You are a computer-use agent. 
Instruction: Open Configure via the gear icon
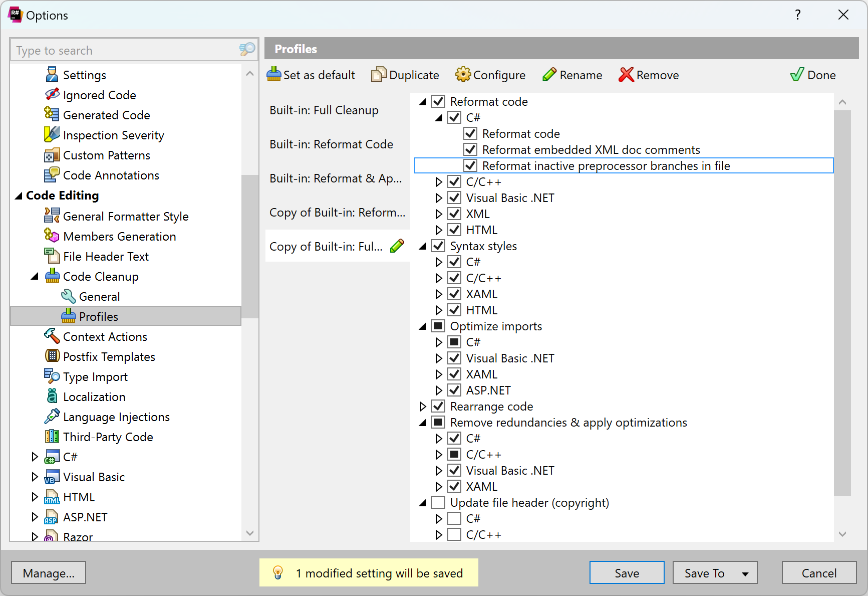463,75
